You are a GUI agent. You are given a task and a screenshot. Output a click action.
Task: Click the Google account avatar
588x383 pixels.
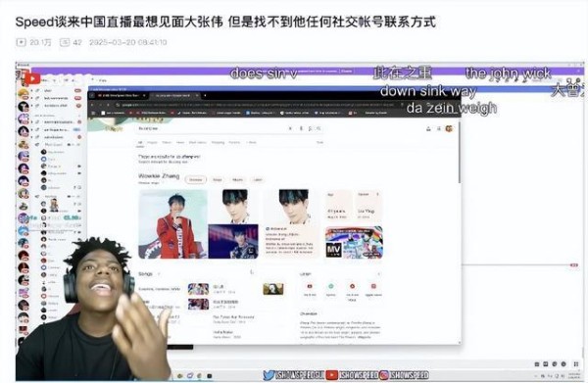pyautogui.click(x=449, y=129)
